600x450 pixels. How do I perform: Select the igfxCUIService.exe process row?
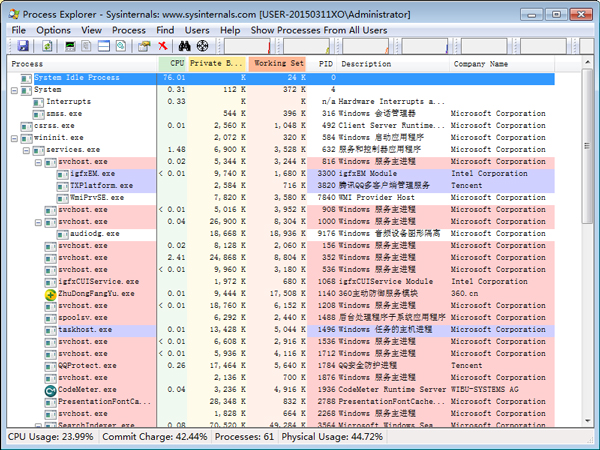pyautogui.click(x=281, y=282)
